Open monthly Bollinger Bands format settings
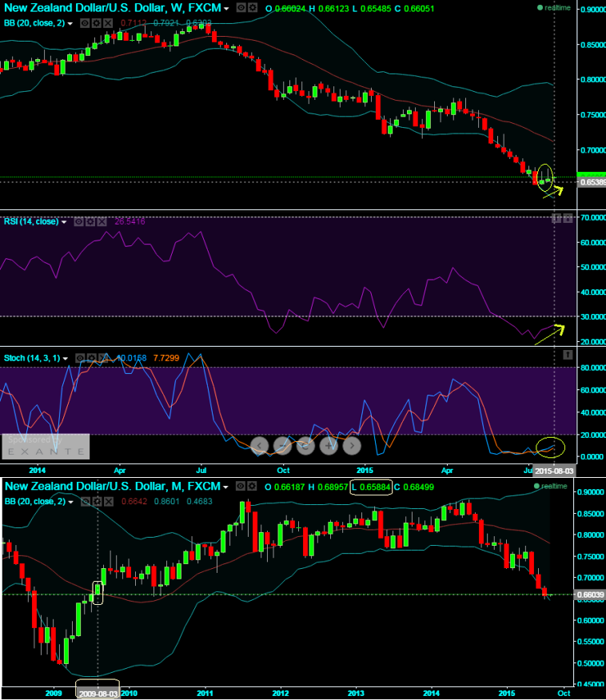This screenshot has height=700, width=606. (97, 502)
